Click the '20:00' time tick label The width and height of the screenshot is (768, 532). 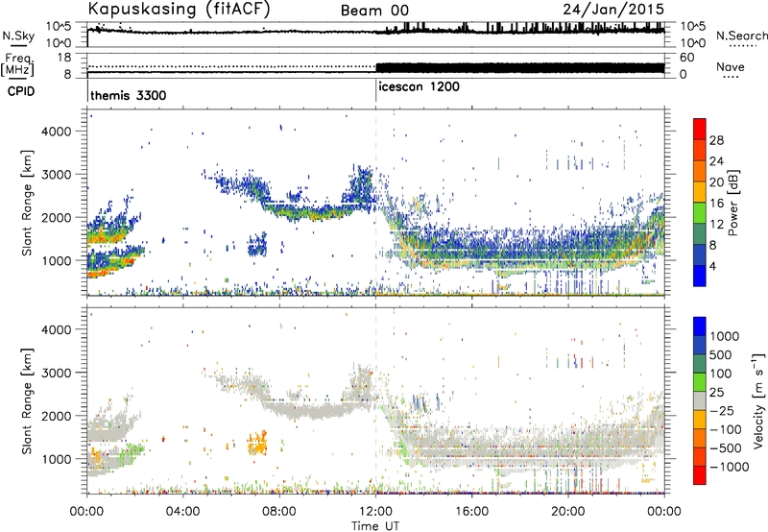click(568, 512)
